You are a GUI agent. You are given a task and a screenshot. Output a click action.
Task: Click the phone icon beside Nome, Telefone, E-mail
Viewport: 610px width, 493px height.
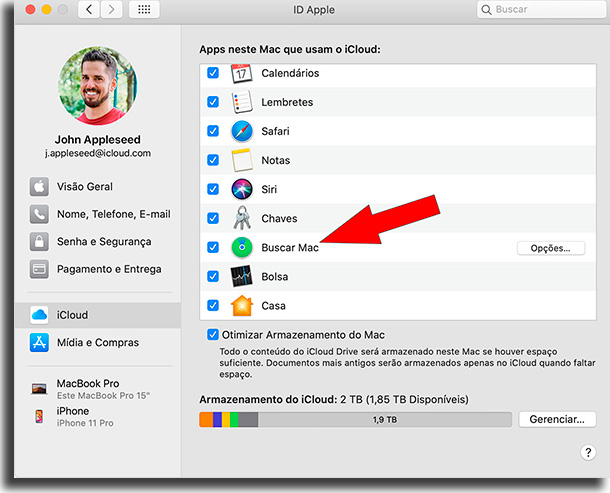pyautogui.click(x=39, y=214)
